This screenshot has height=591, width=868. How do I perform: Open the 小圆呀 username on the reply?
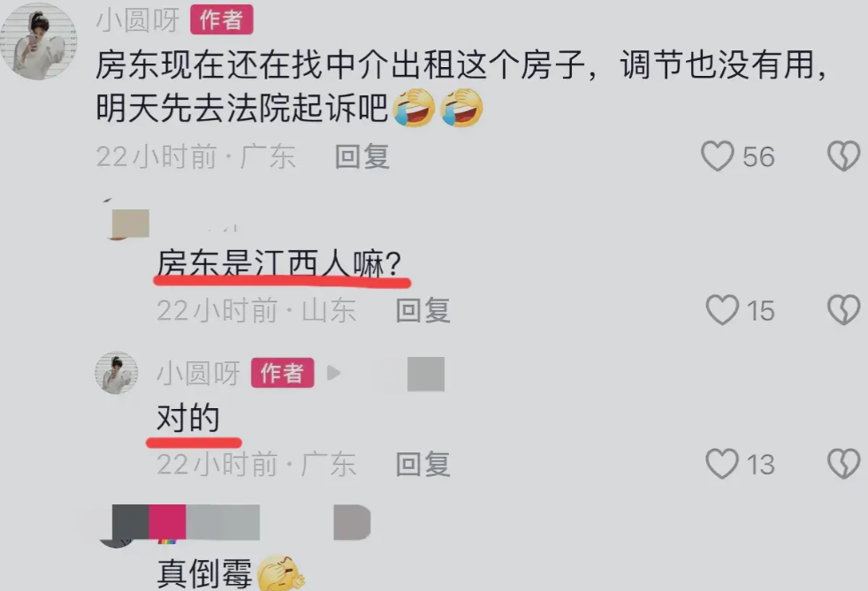[x=199, y=373]
